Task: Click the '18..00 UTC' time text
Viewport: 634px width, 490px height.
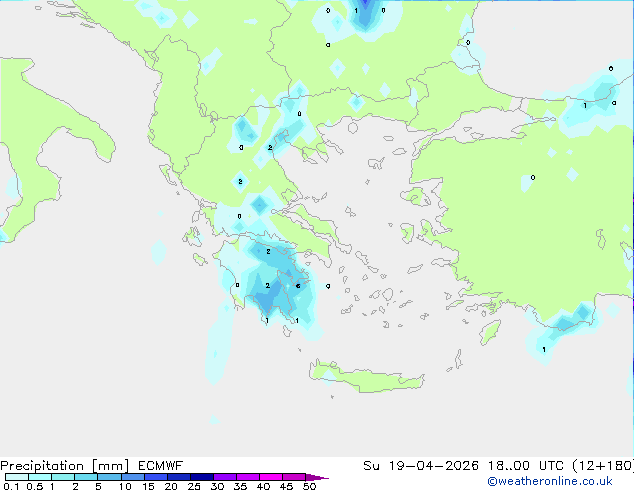Action: click(526, 466)
